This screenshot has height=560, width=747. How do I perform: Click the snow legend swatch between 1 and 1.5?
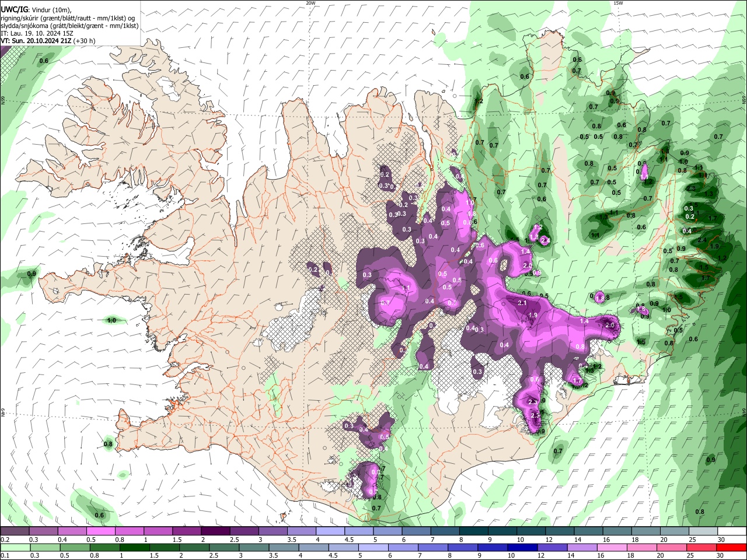click(x=158, y=531)
